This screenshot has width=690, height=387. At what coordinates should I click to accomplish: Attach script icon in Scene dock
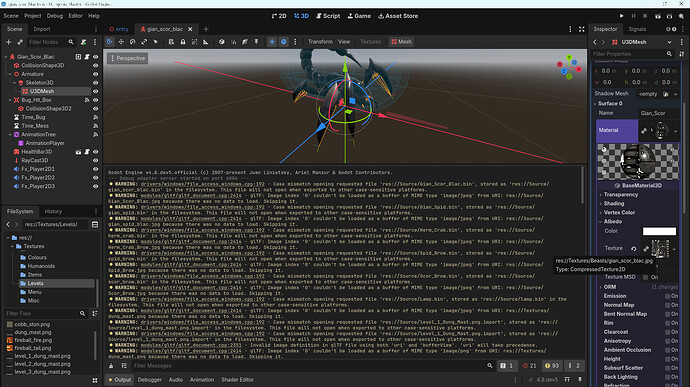(x=83, y=42)
